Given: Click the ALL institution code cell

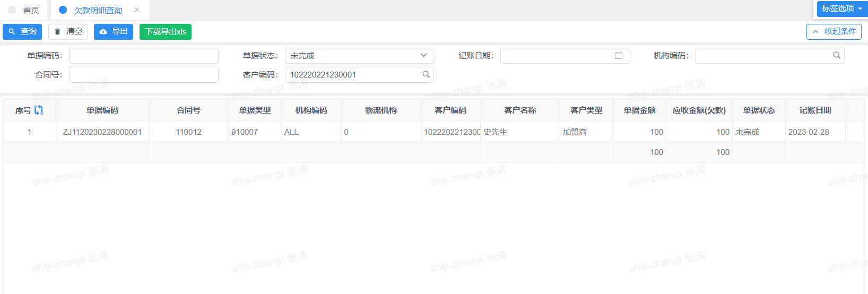Looking at the screenshot, I should pos(311,132).
